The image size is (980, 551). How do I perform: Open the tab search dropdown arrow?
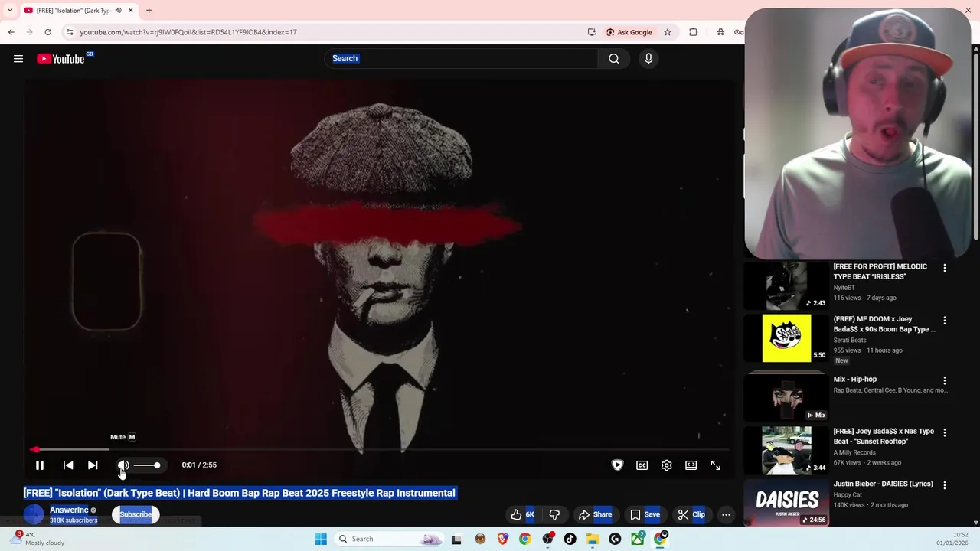pyautogui.click(x=9, y=11)
